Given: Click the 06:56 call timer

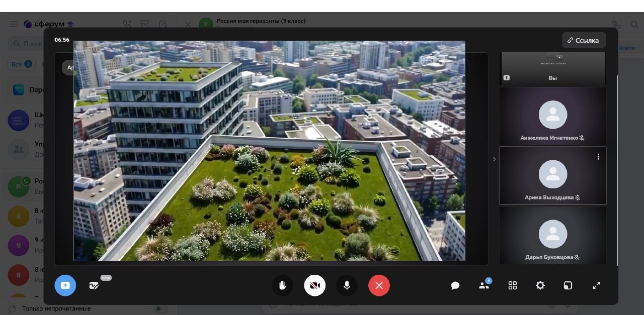Looking at the screenshot, I should pyautogui.click(x=62, y=40).
